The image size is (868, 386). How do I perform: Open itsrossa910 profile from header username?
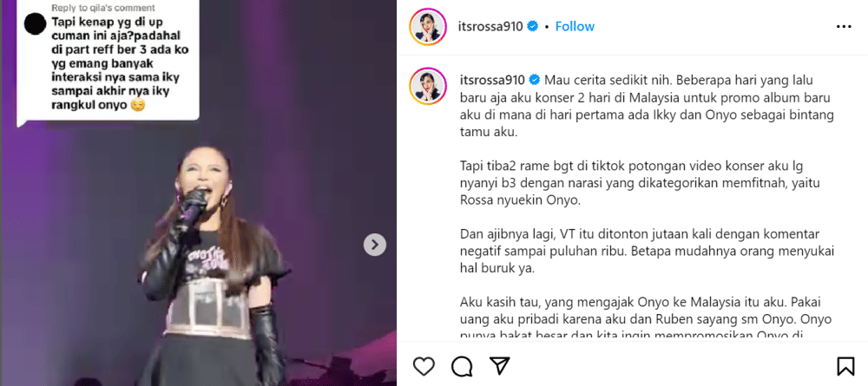491,27
